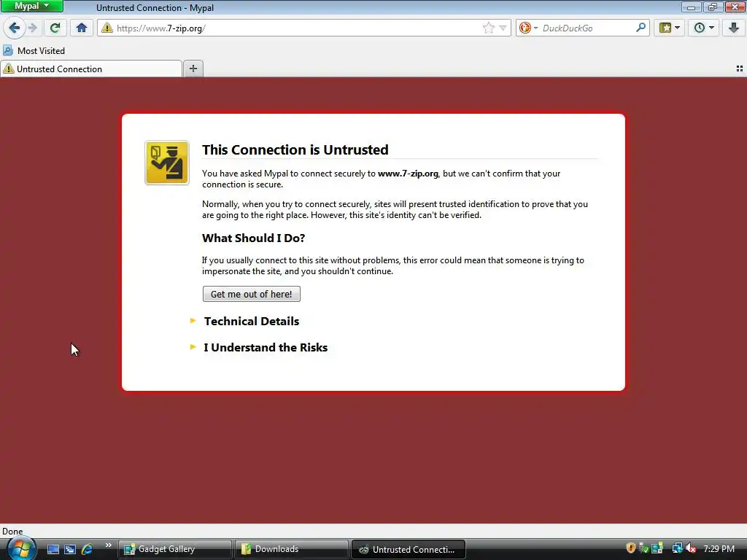Click Show Desktop in quick launch
The height and width of the screenshot is (560, 747).
[x=53, y=549]
